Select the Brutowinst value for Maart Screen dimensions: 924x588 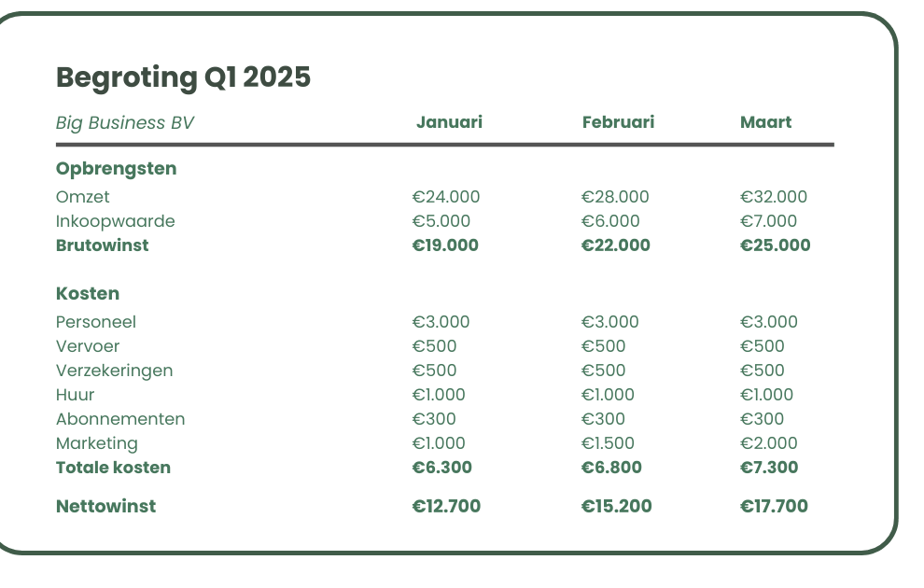(x=775, y=245)
